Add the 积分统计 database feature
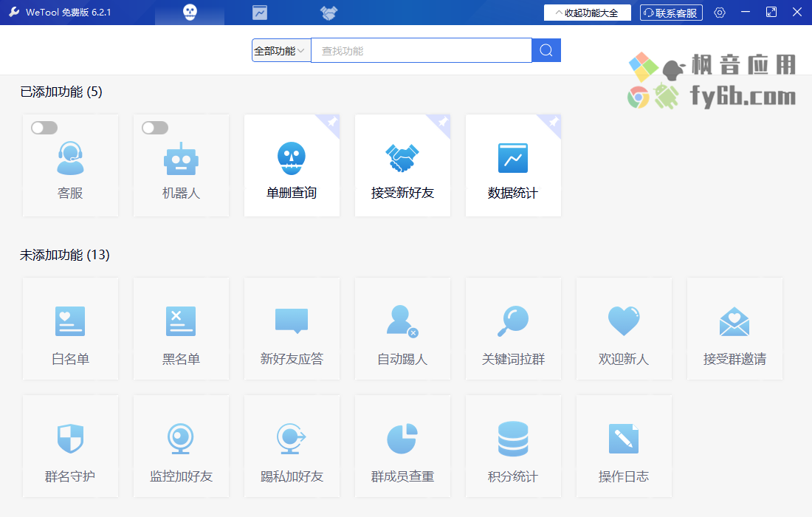The width and height of the screenshot is (812, 517). click(x=513, y=446)
